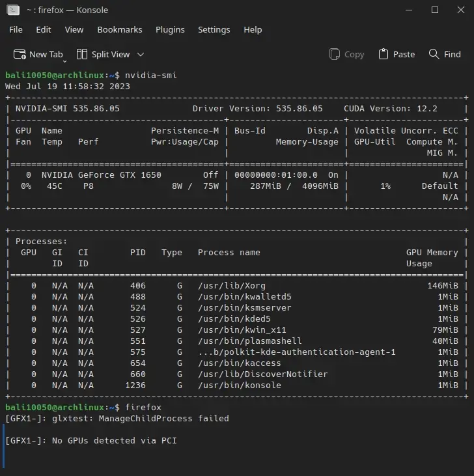474x476 pixels.
Task: Click the Process name column header
Action: pos(229,253)
